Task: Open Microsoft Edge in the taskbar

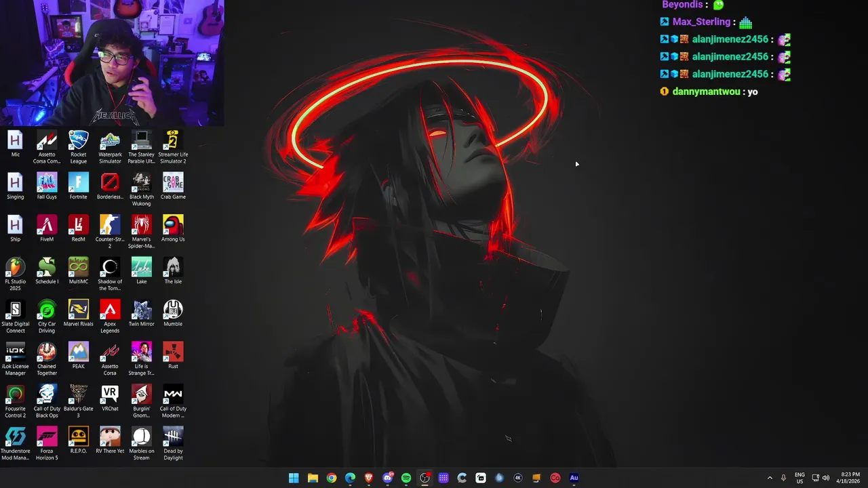Action: [350, 478]
